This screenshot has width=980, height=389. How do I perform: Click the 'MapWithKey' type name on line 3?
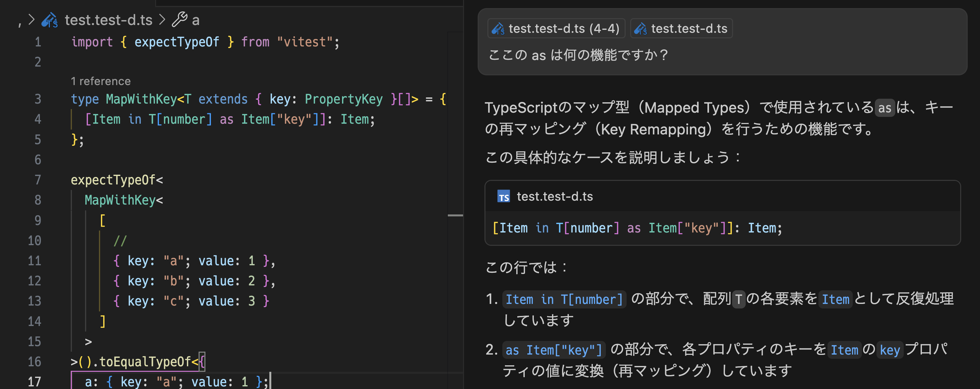(141, 99)
